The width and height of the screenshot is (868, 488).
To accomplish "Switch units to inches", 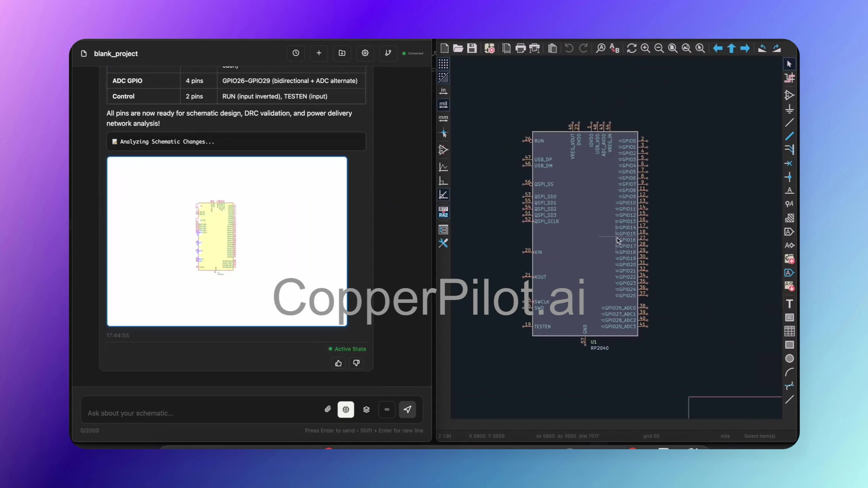I will coord(443,91).
